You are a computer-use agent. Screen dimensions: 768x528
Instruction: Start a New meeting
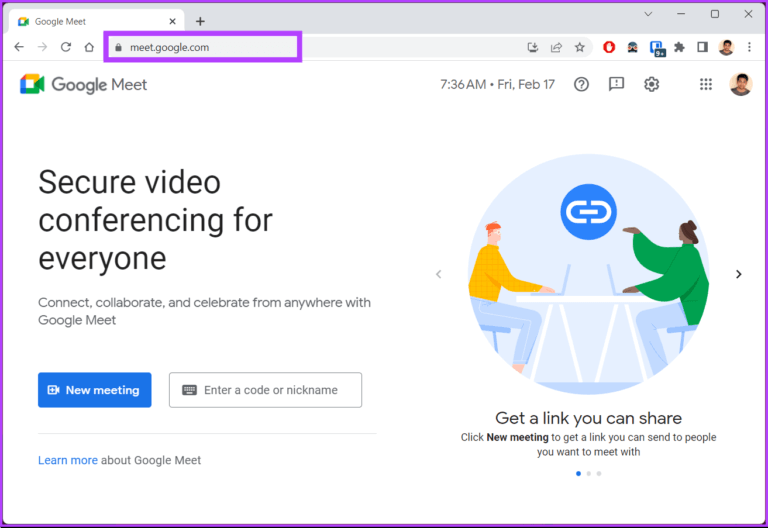pos(95,390)
